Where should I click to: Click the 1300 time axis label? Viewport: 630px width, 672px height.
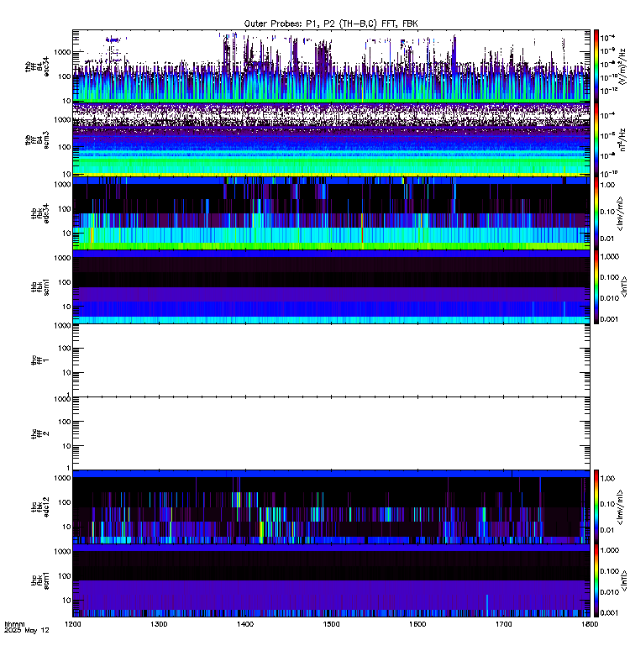[x=159, y=624]
